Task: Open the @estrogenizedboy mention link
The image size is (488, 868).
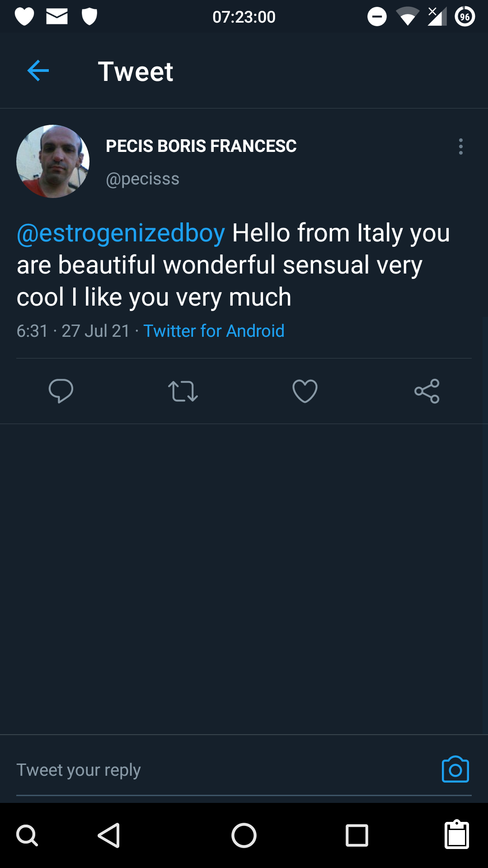Action: pyautogui.click(x=121, y=233)
